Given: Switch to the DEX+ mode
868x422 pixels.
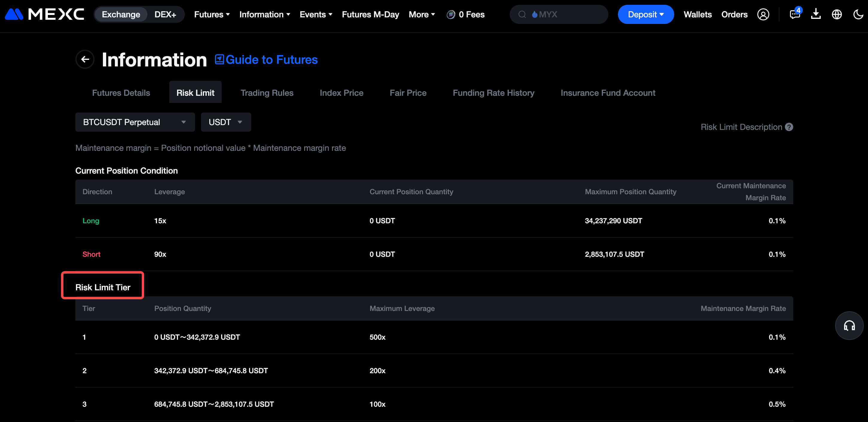Looking at the screenshot, I should [x=165, y=14].
